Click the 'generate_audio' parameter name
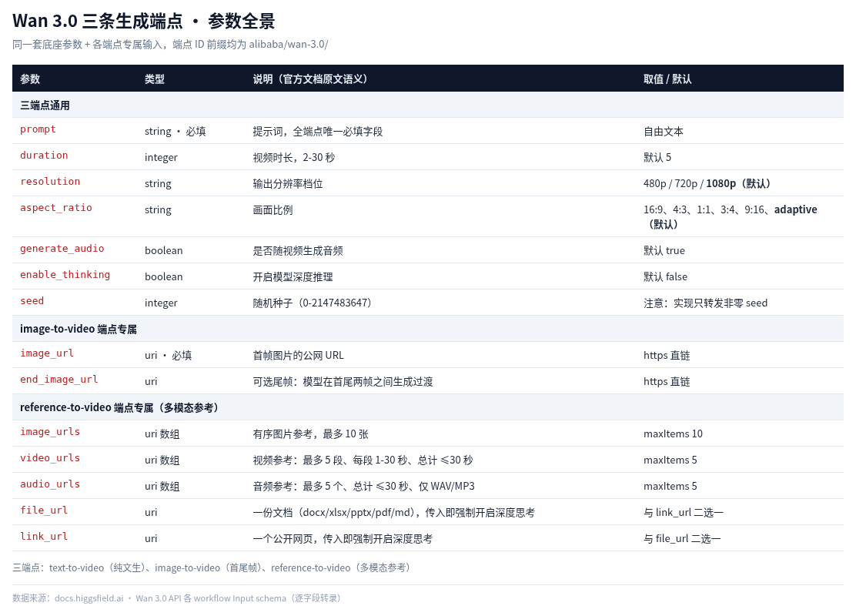856x616 pixels. pos(62,249)
